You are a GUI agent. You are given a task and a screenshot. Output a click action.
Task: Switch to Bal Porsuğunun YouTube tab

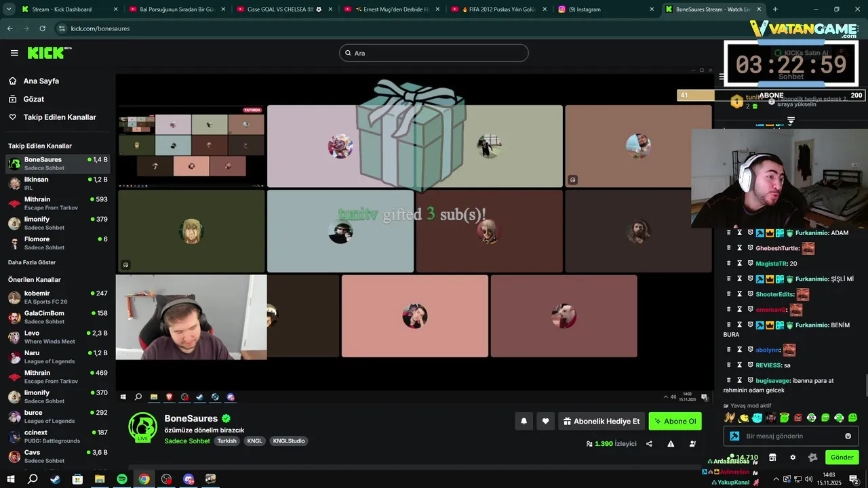[176, 9]
